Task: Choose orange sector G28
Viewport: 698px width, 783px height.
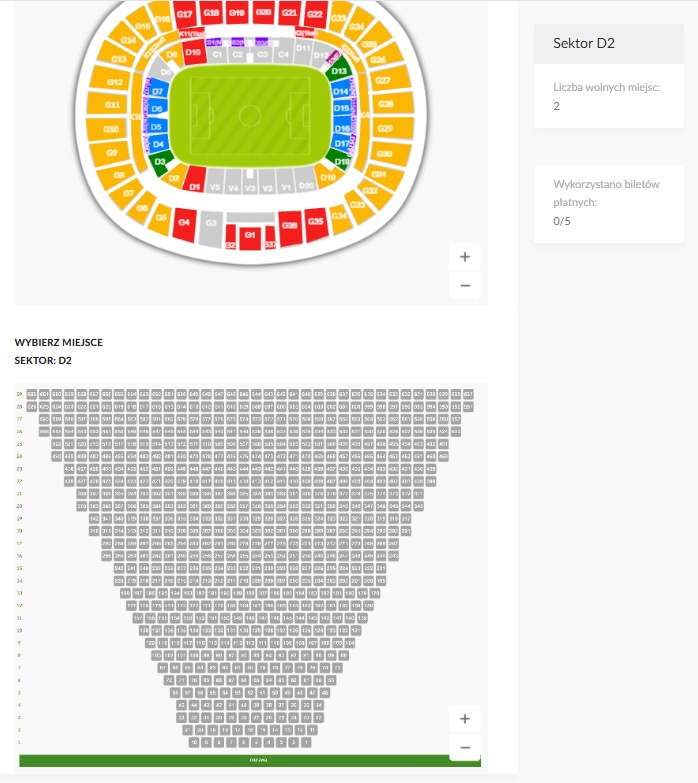Action: click(x=387, y=104)
